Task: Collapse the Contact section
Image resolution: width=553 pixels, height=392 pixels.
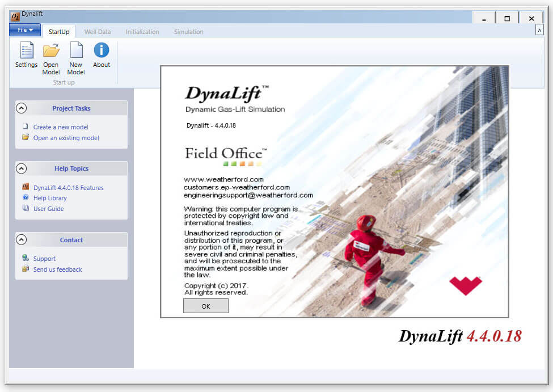Action: (x=21, y=239)
